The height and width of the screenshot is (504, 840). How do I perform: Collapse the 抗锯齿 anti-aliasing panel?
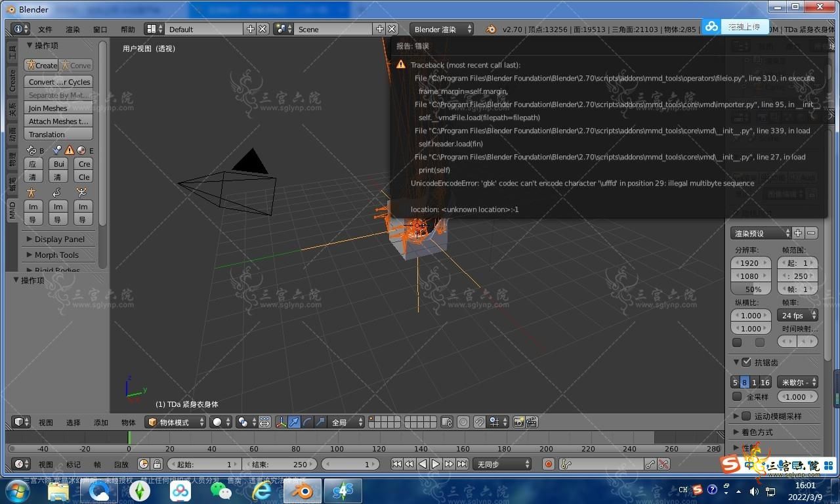(x=736, y=362)
